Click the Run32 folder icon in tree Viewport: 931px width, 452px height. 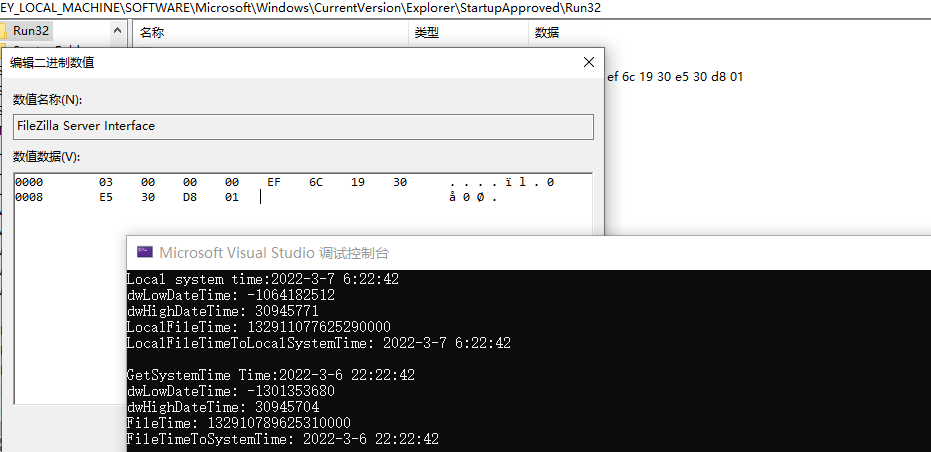3,31
